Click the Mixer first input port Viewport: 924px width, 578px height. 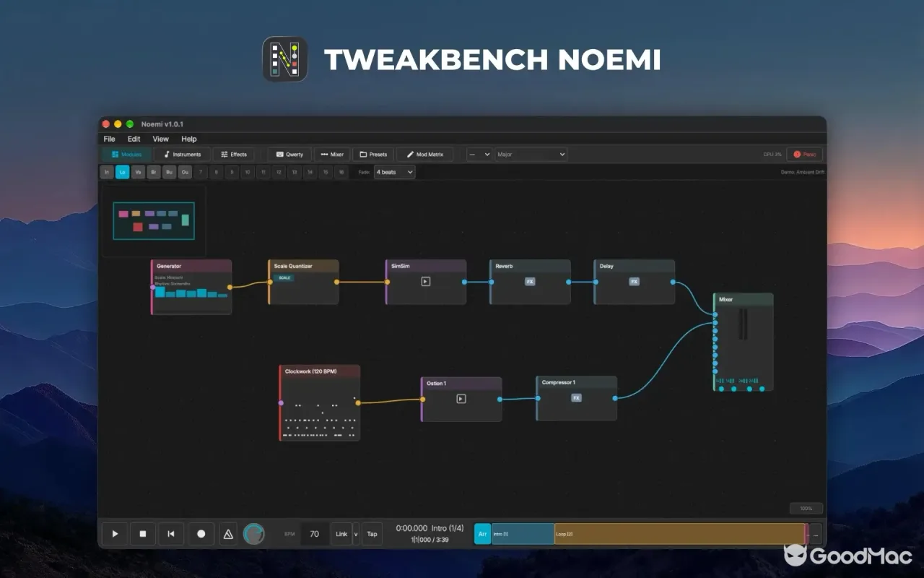point(715,315)
